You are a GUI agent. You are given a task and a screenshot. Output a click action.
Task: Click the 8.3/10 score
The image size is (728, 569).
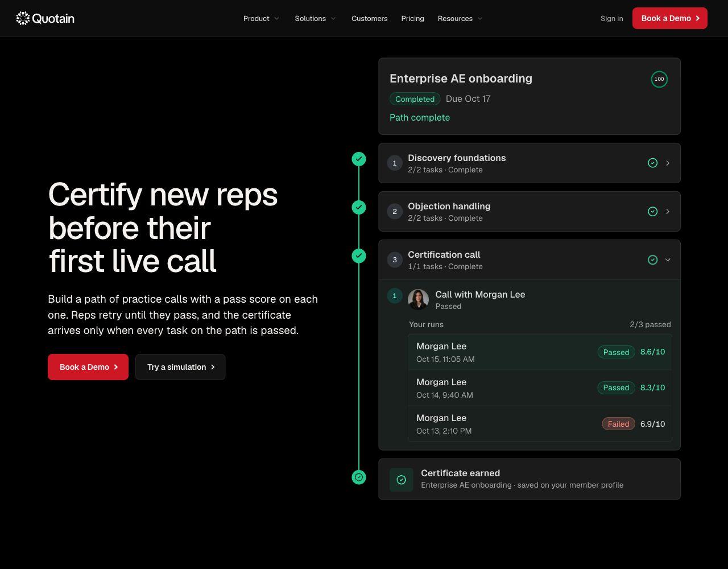tap(652, 387)
